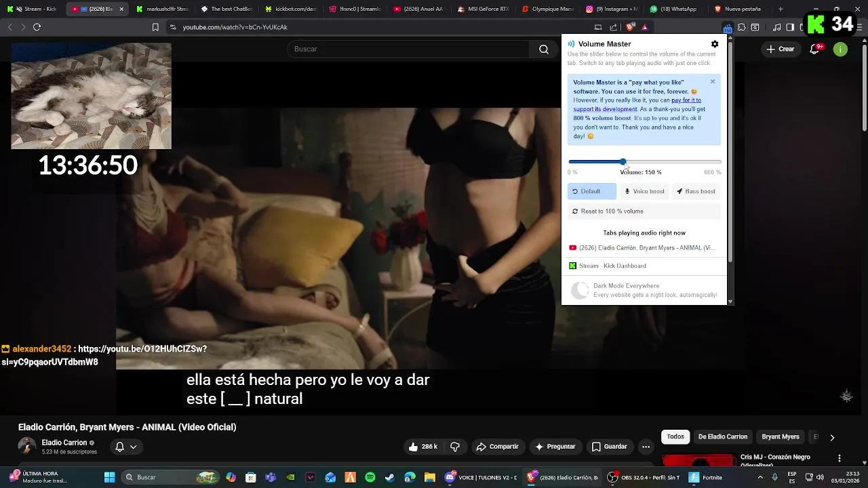Switch to kickbot.com tab
Image resolution: width=868 pixels, height=488 pixels.
(x=292, y=9)
